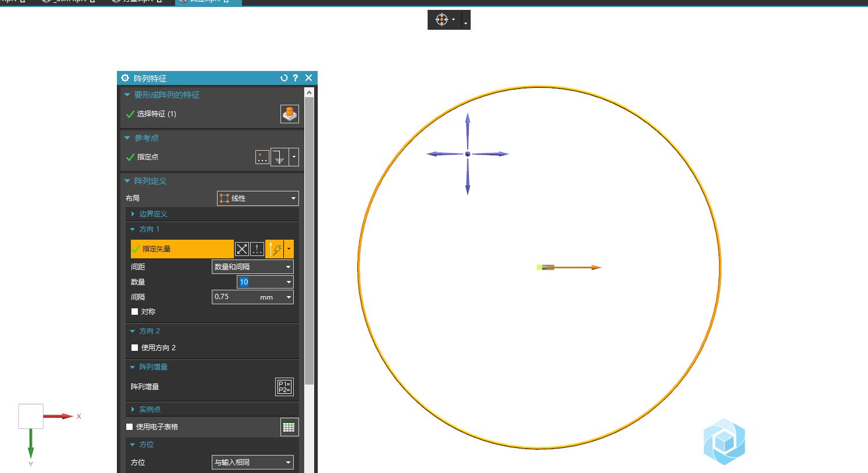This screenshot has width=868, height=473.
Task: Click the green Y axis of view triad
Action: tap(31, 443)
